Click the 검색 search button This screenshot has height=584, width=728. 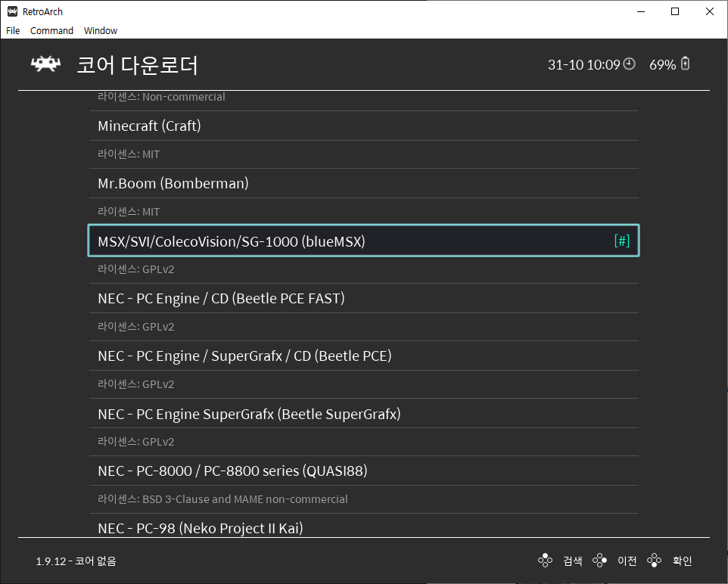[572, 561]
